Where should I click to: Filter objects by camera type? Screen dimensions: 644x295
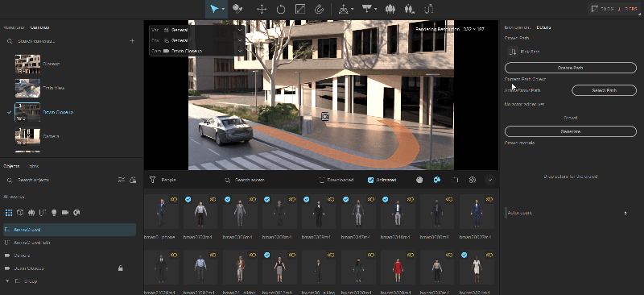coord(65,213)
